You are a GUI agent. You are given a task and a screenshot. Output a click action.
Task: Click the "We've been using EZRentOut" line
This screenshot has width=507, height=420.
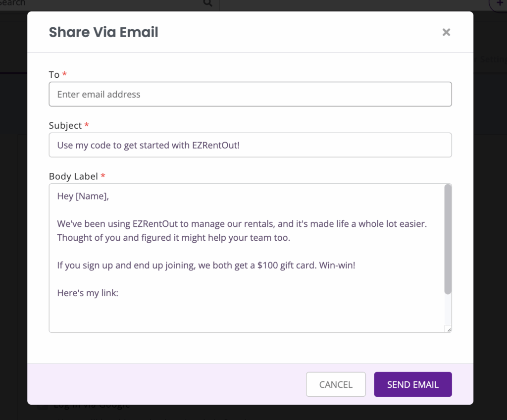(242, 224)
